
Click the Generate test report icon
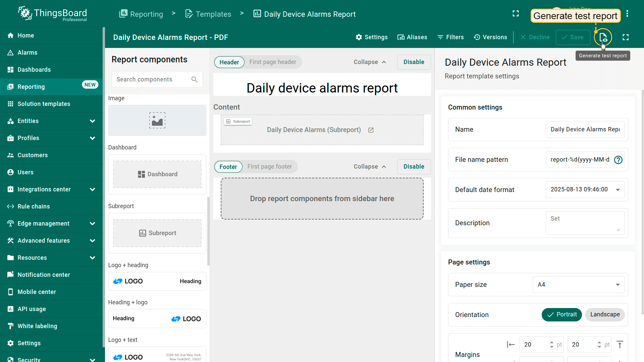click(603, 37)
